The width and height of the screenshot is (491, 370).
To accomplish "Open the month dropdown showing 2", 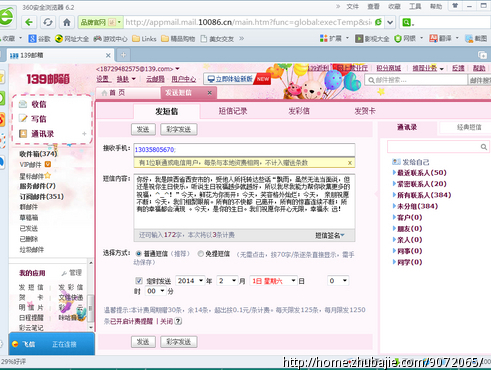I will tap(227, 281).
